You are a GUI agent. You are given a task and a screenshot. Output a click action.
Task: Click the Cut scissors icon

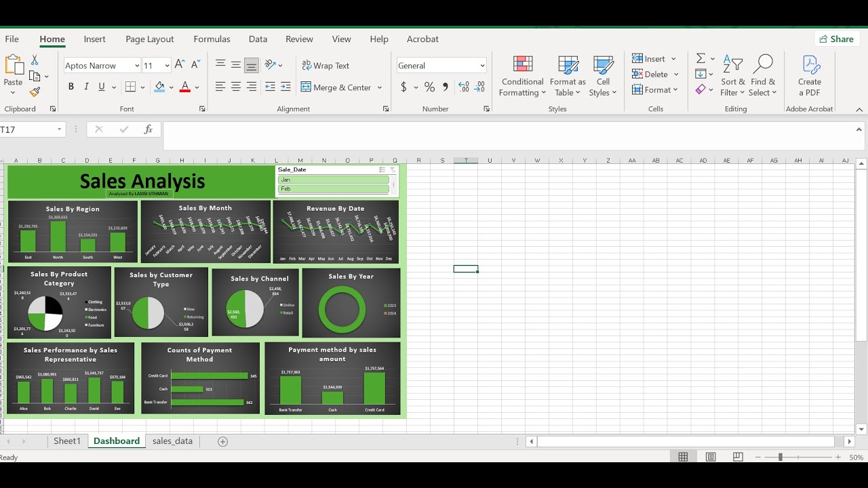coord(35,60)
